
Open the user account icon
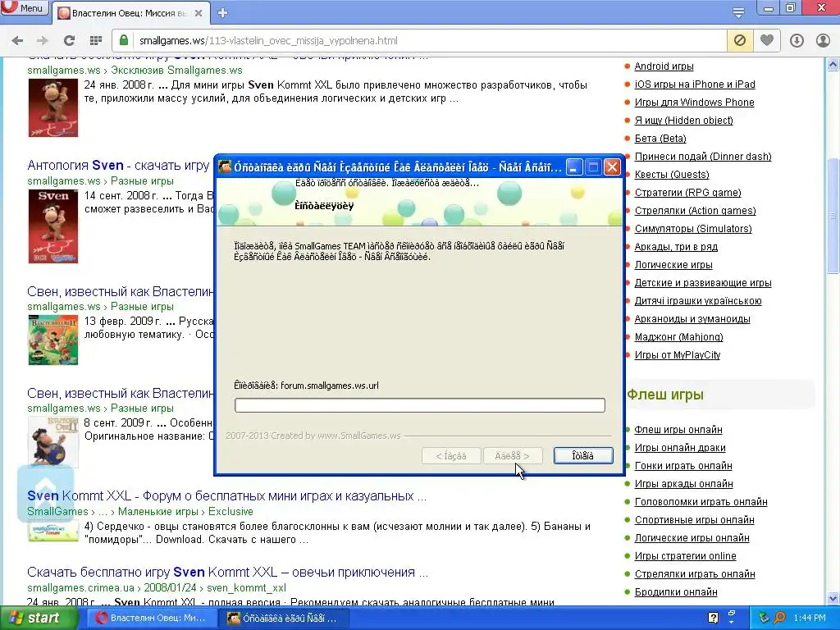pyautogui.click(x=822, y=41)
